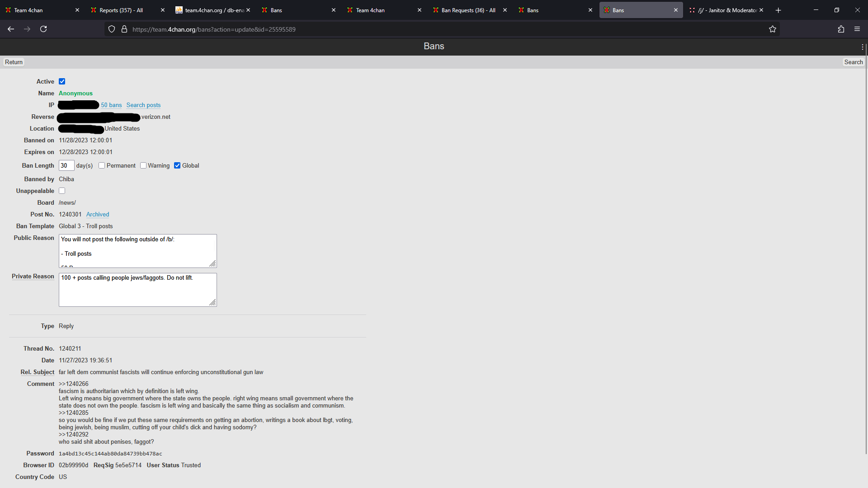Switch to Reports (357) tab

[121, 10]
